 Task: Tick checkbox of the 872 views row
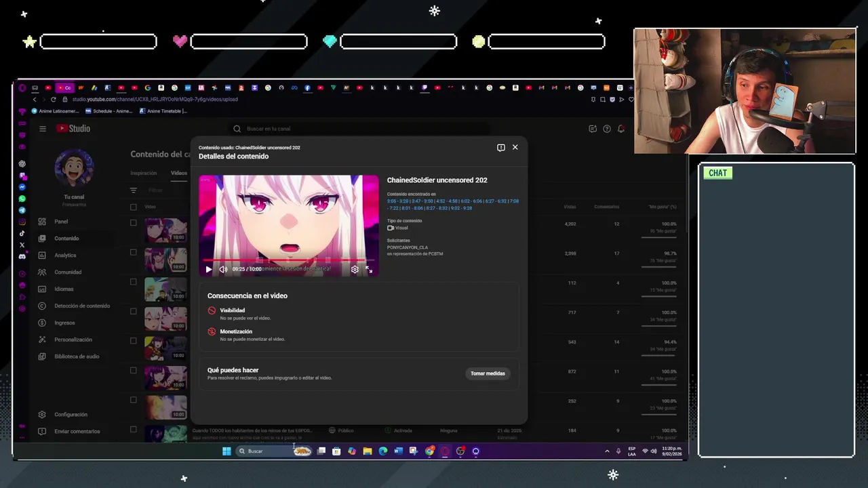pyautogui.click(x=134, y=371)
